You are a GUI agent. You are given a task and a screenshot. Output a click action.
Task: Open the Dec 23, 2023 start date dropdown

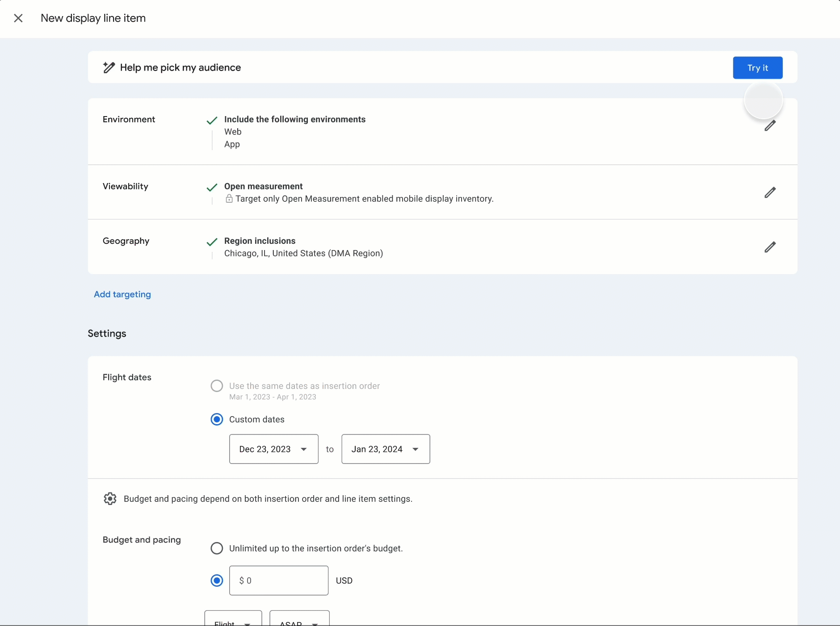(273, 449)
